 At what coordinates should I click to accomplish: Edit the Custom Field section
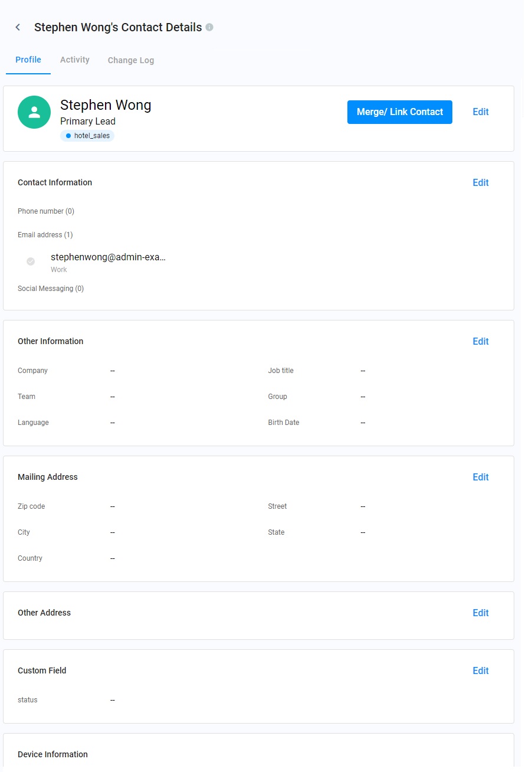coord(481,671)
